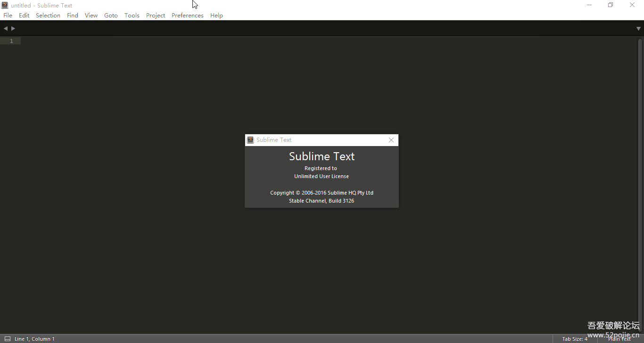
Task: Minimize the Sublime Text window
Action: click(x=589, y=5)
